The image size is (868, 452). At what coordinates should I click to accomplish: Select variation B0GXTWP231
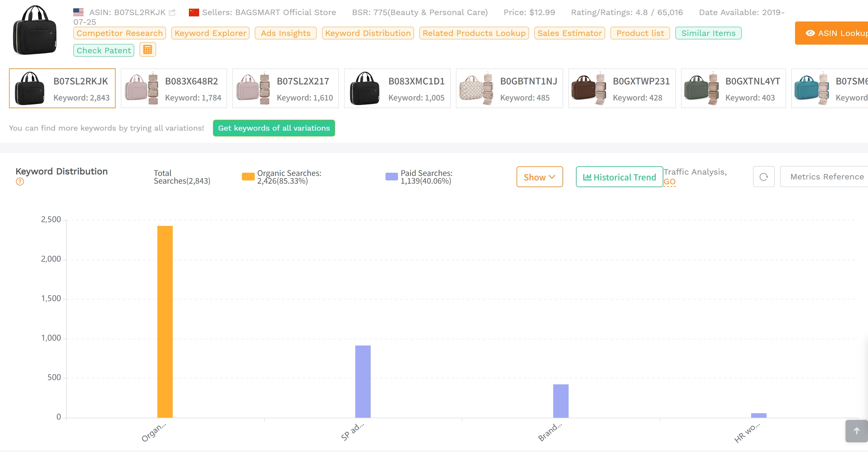[x=622, y=88]
